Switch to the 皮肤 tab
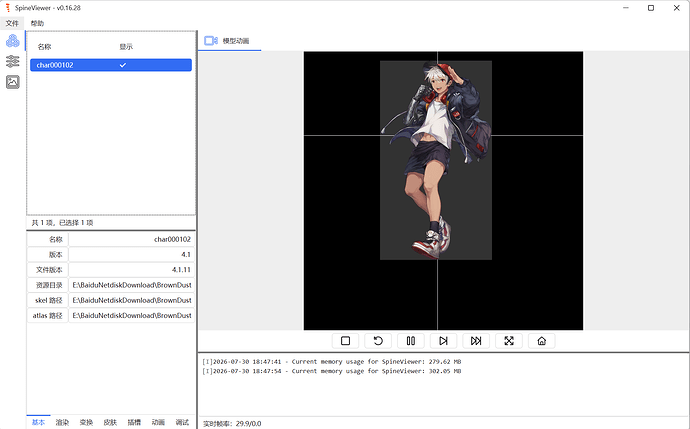Screen dimensions: 690x429 click(110, 422)
